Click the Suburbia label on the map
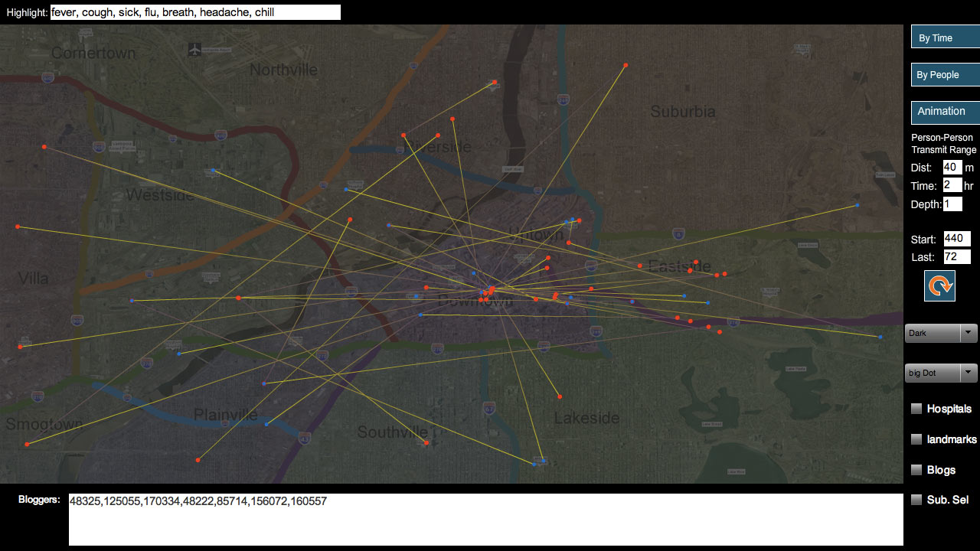The image size is (980, 551). tap(683, 112)
